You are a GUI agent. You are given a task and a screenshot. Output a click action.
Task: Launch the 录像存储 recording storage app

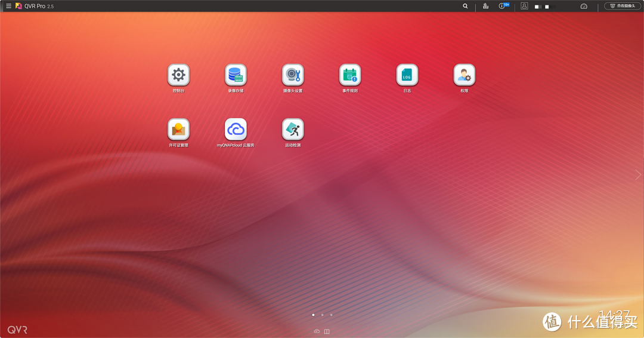[x=236, y=75]
